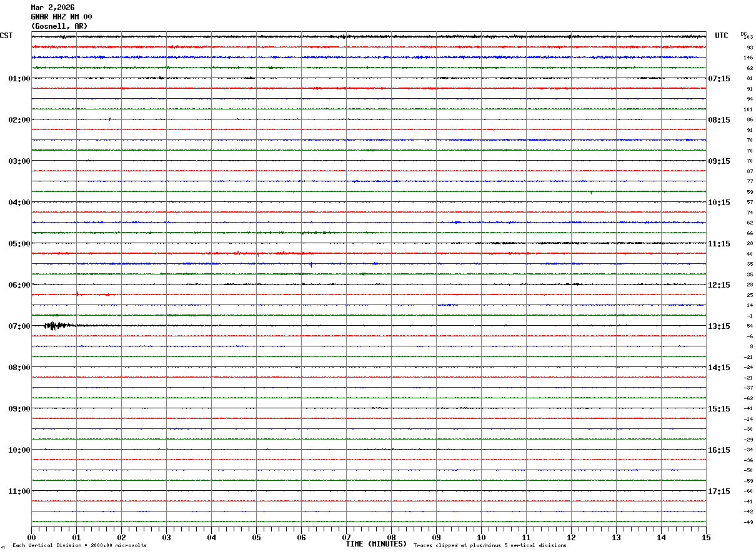Click the '11:15' UTC time label
The width and height of the screenshot is (756, 554).
(x=719, y=244)
